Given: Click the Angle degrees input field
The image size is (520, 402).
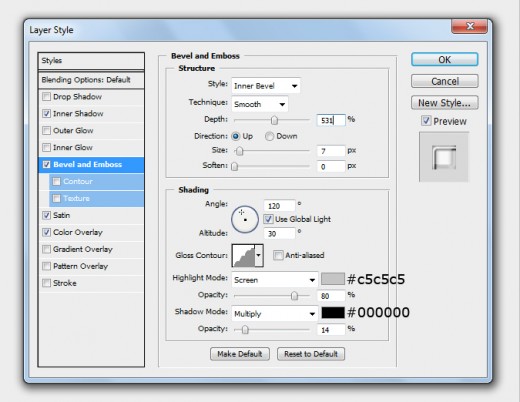Looking at the screenshot, I should pyautogui.click(x=279, y=206).
